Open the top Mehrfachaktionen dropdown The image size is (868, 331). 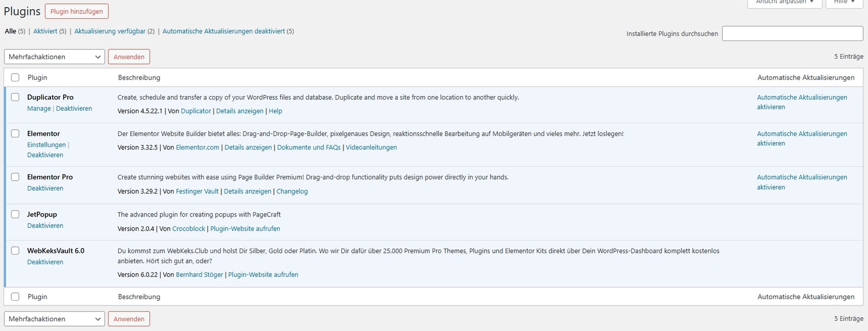click(54, 57)
